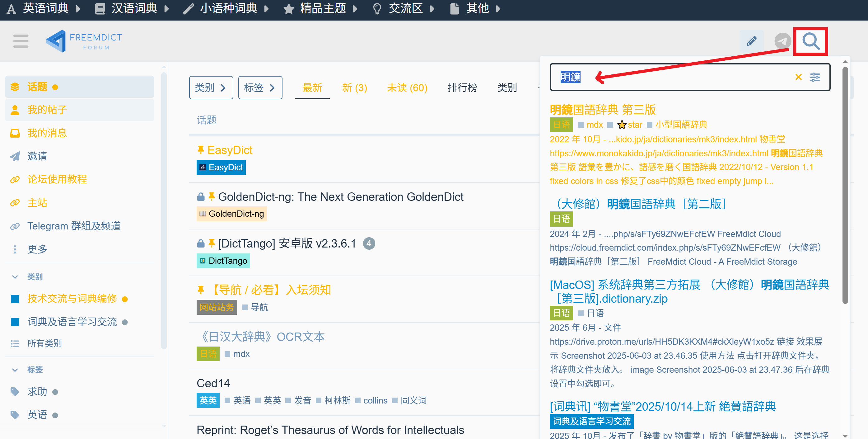
Task: Switch to the 排行榜 tab
Action: coord(462,88)
